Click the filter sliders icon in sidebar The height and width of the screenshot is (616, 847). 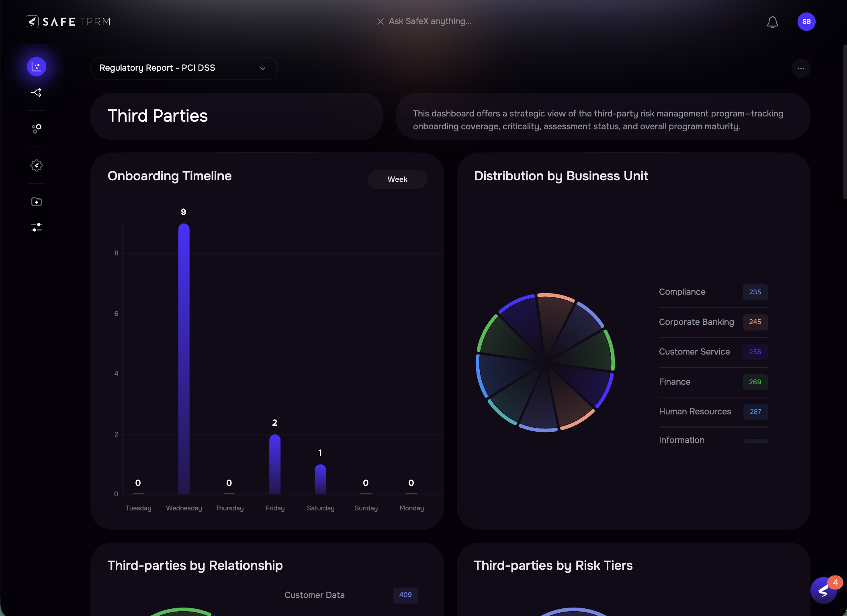pos(36,227)
